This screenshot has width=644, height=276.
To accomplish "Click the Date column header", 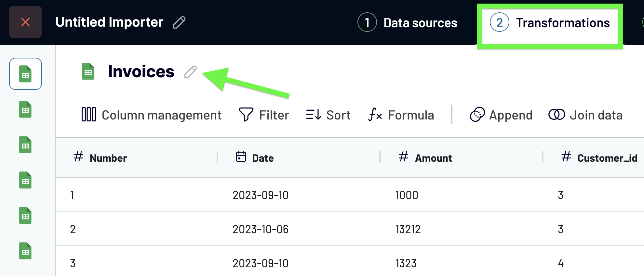I will point(263,158).
